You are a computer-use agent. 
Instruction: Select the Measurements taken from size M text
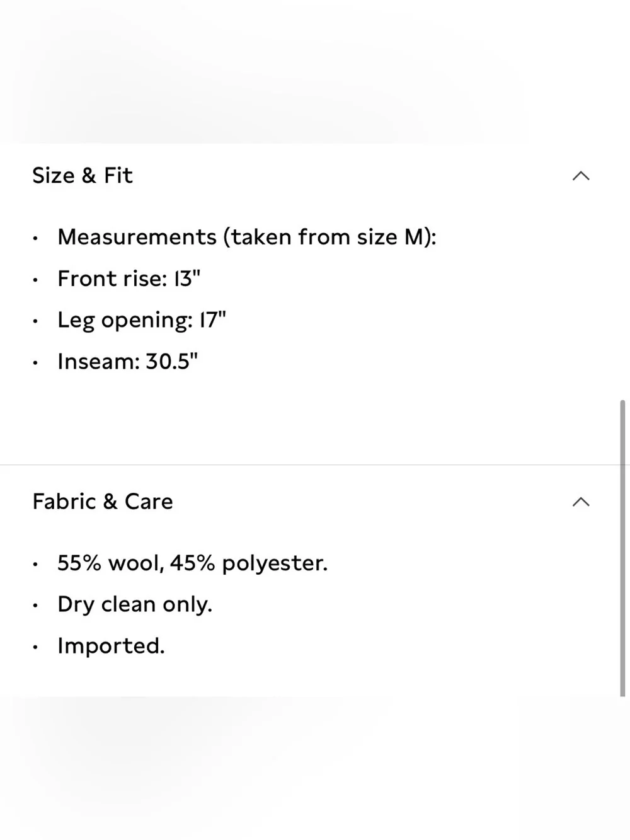(247, 237)
